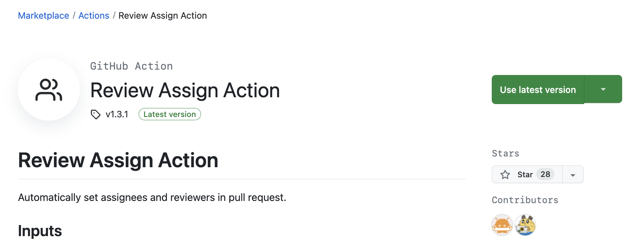Click the Review Assign Action breadcrumb text

(x=163, y=15)
